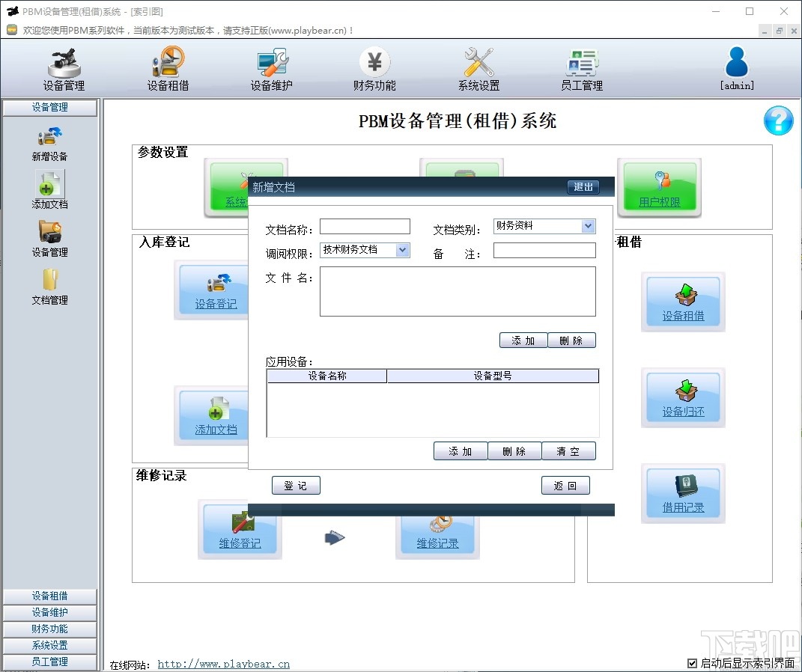
Task: Click the 用户权限 shortcut on the main screen
Action: (x=658, y=187)
